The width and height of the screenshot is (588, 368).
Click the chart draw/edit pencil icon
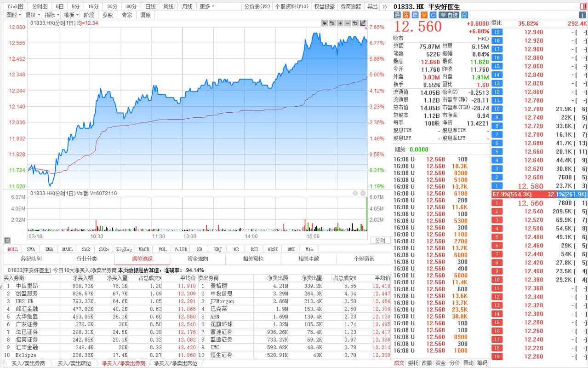[363, 23]
